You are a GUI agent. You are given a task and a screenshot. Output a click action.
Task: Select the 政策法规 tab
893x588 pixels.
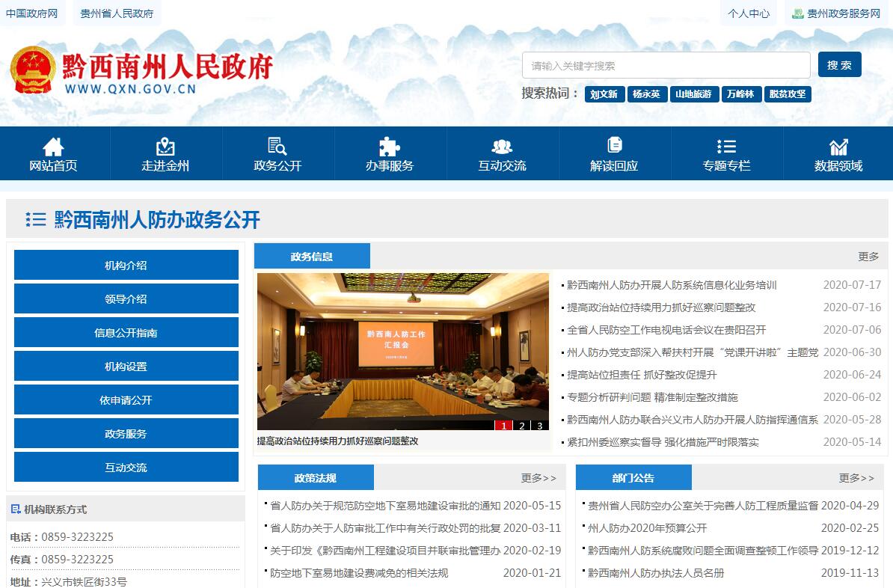[316, 477]
